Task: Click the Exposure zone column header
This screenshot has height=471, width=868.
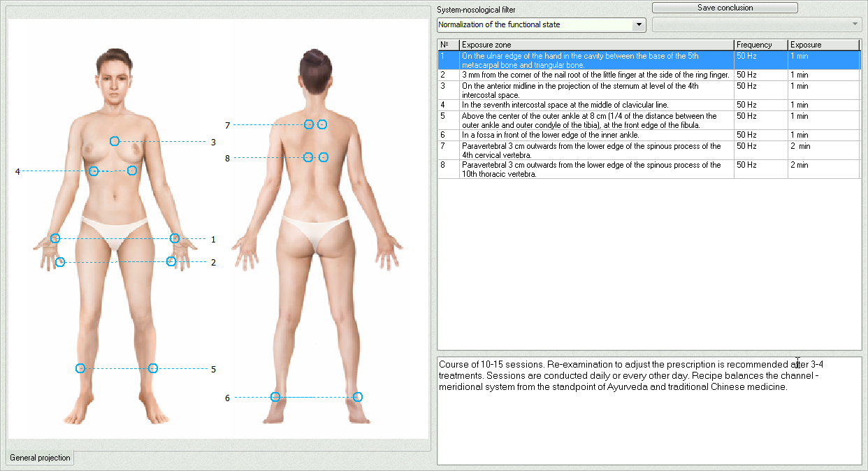Action: (596, 45)
